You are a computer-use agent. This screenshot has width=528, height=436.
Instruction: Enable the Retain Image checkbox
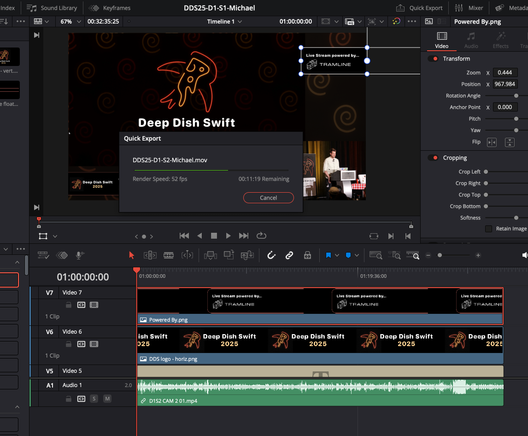(x=488, y=229)
